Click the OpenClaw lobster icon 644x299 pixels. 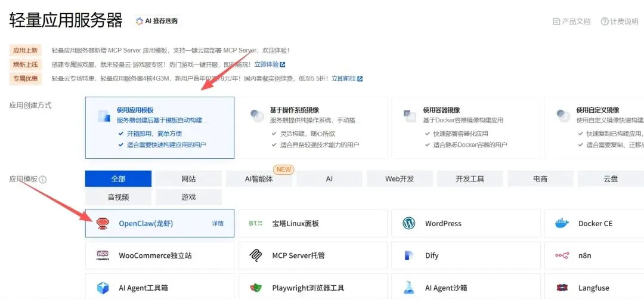103,224
